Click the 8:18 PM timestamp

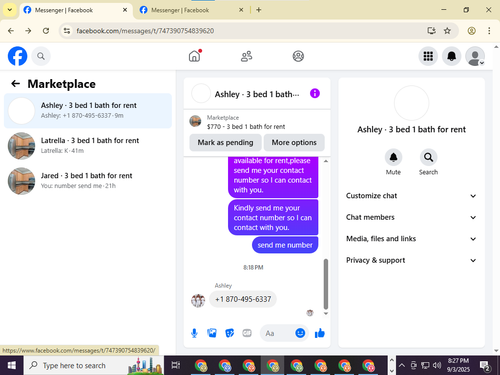coord(253,267)
